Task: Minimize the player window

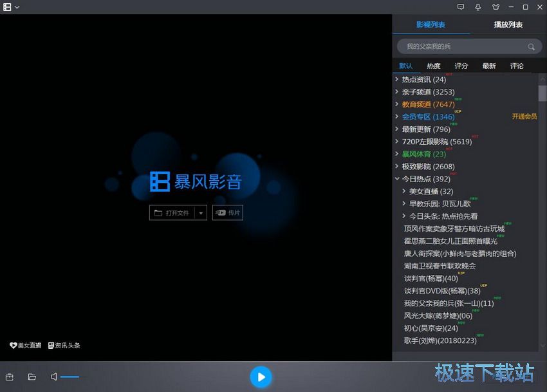Action: coord(511,7)
